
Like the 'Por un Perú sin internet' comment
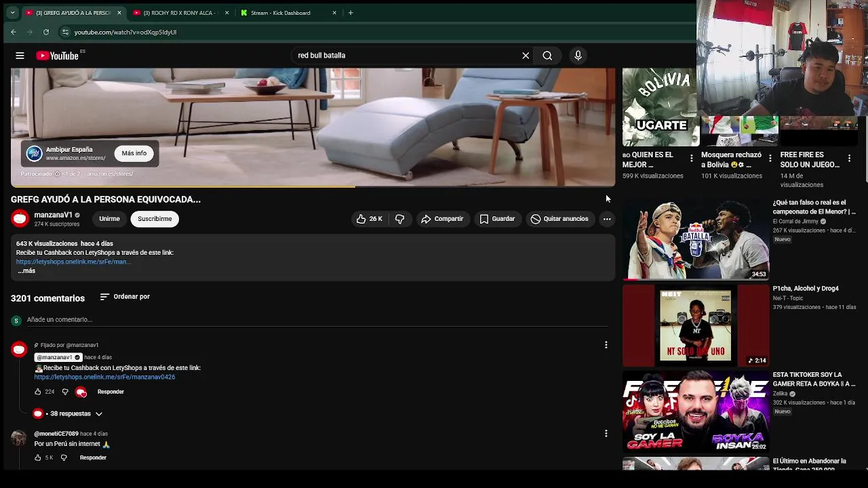coord(38,457)
